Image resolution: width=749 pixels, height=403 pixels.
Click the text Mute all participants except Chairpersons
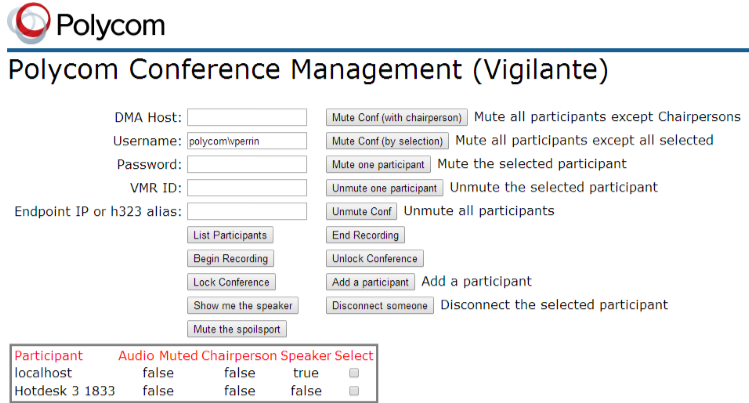(x=607, y=117)
